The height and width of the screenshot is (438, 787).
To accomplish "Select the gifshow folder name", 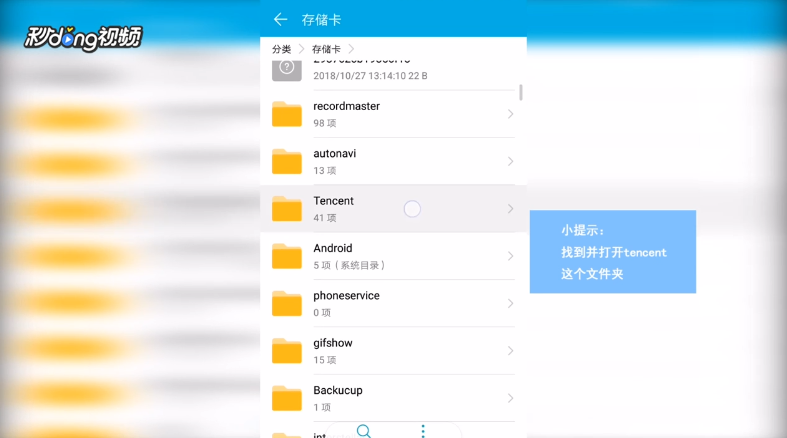I will (x=333, y=343).
